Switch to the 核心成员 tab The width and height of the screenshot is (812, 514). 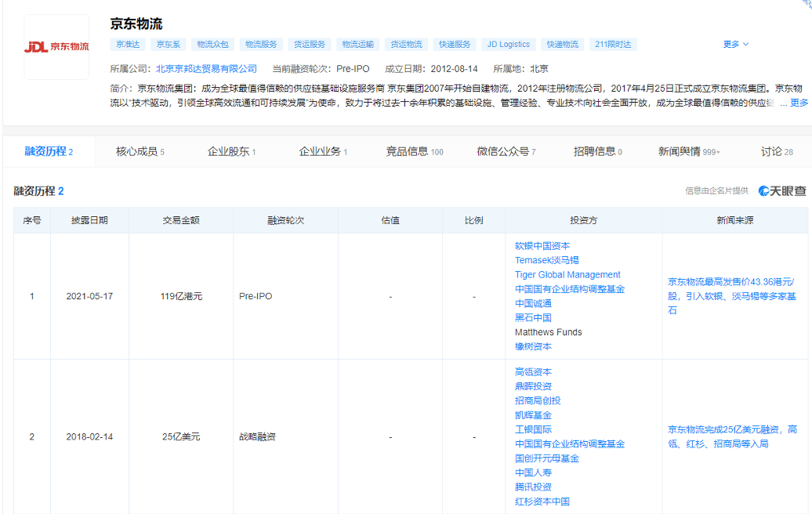tap(140, 151)
